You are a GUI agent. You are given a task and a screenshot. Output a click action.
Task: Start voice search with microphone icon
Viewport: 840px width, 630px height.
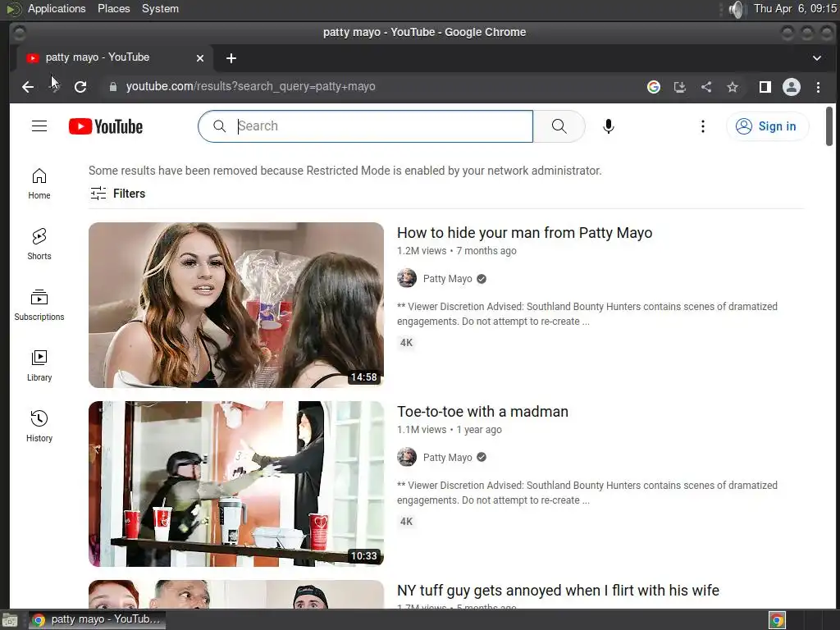608,126
